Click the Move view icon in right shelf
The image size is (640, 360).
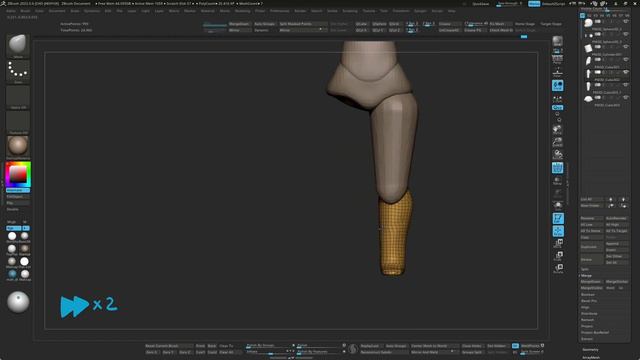(x=558, y=129)
